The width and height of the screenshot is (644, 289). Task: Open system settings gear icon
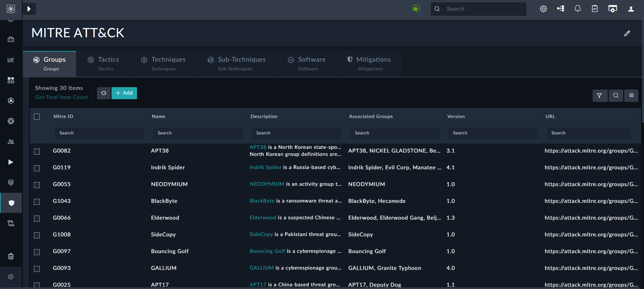pyautogui.click(x=543, y=9)
